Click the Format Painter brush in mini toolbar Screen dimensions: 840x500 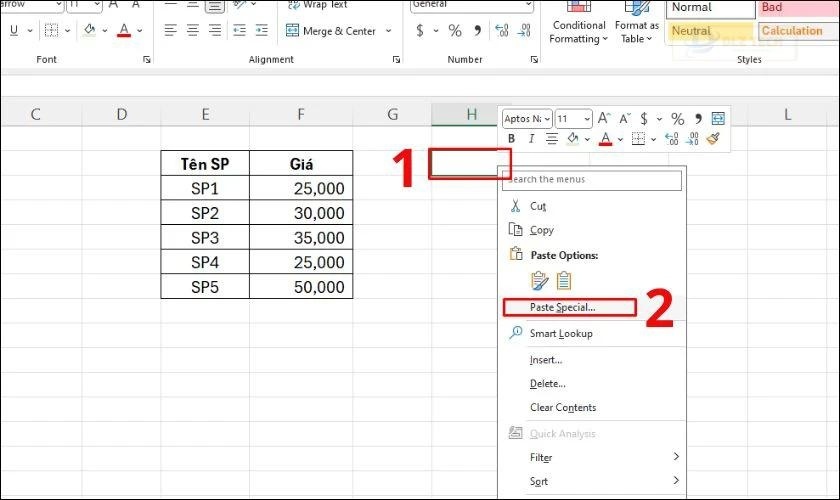713,139
